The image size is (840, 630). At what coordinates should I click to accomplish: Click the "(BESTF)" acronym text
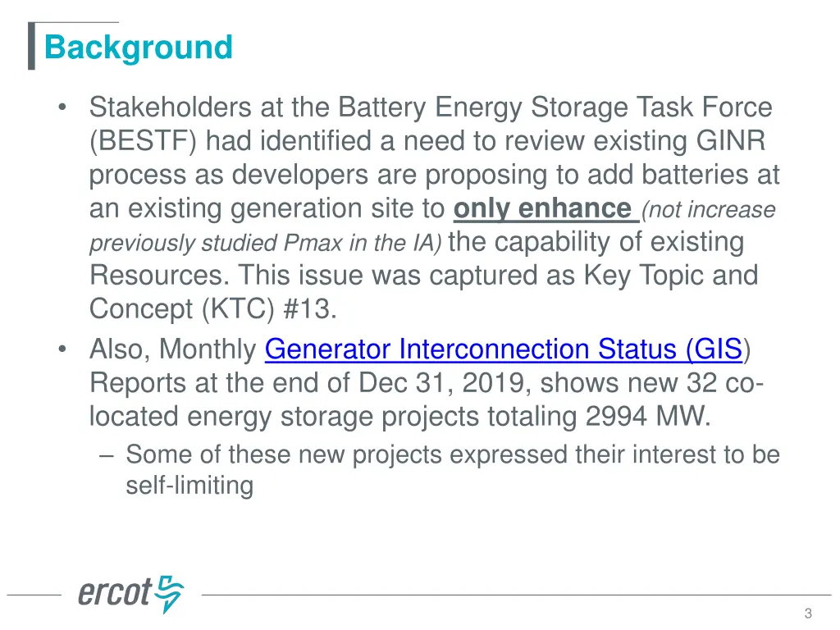[x=144, y=141]
